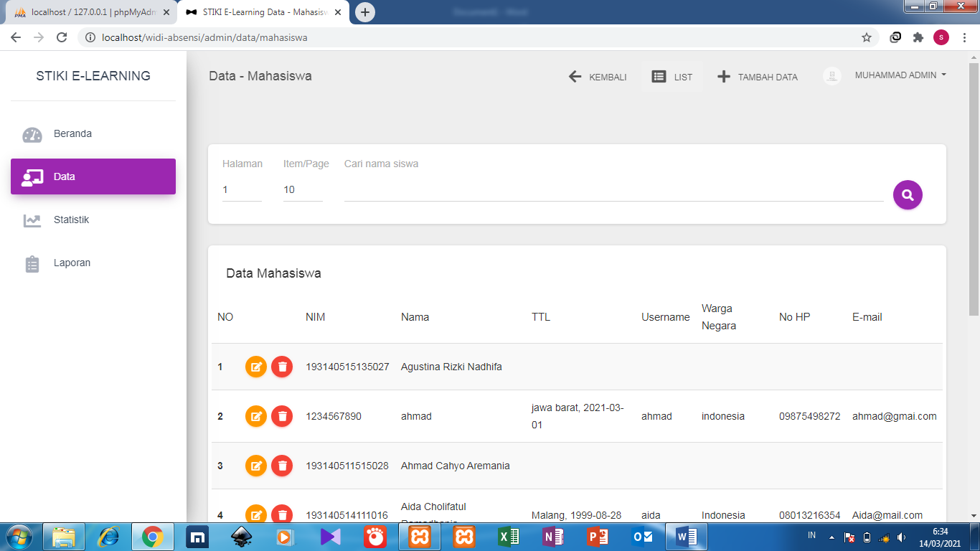Click the Nama column header
This screenshot has height=551, width=980.
coord(415,317)
